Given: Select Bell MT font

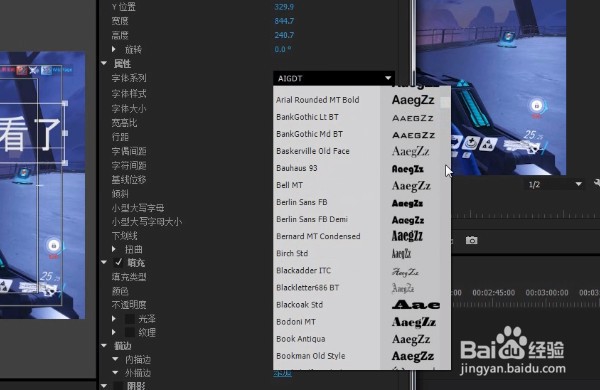Looking at the screenshot, I should (x=289, y=185).
